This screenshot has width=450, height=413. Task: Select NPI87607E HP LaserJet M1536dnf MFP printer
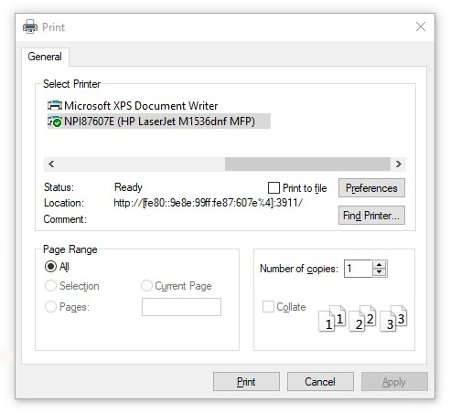(159, 121)
